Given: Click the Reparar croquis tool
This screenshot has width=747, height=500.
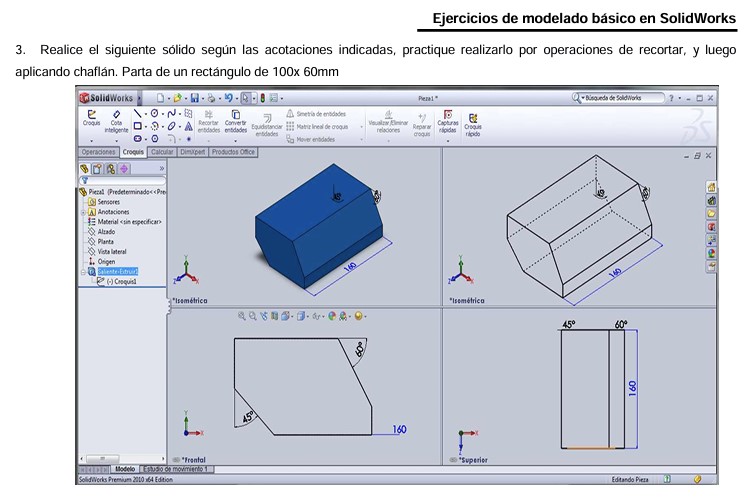Looking at the screenshot, I should coord(422,124).
